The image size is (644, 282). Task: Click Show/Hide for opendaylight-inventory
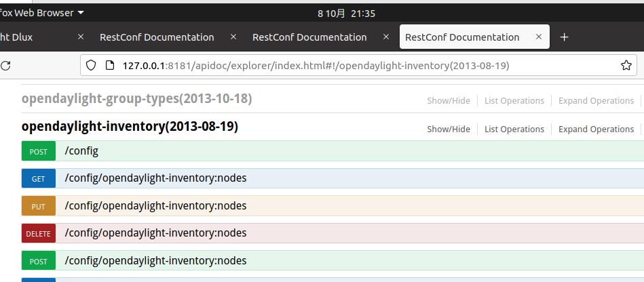(x=448, y=129)
